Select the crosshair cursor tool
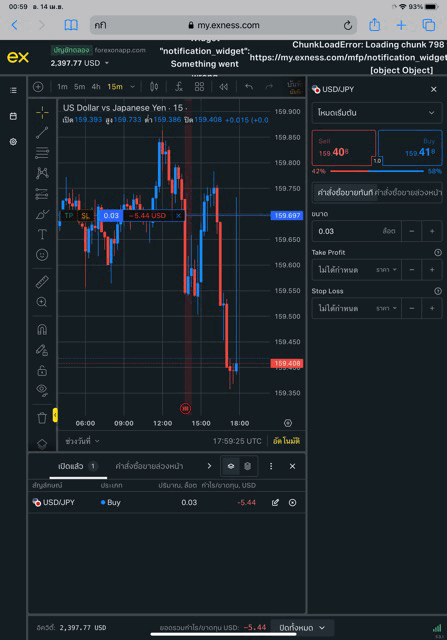The width and height of the screenshot is (447, 640). [42, 112]
